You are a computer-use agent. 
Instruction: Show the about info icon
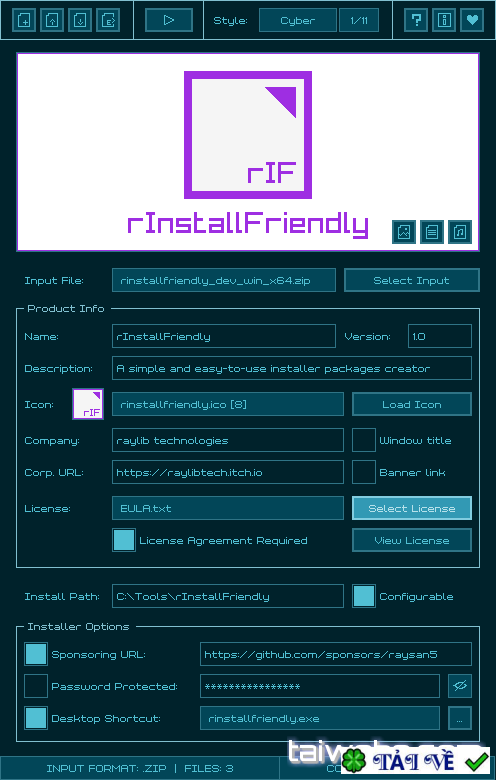coord(444,20)
